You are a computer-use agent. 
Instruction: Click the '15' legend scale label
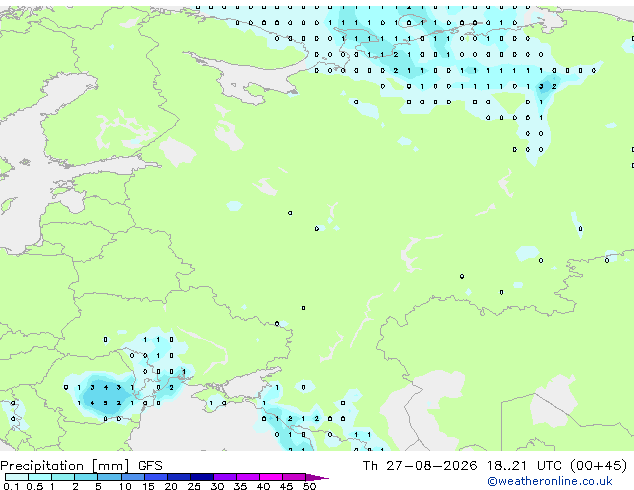coord(148,486)
